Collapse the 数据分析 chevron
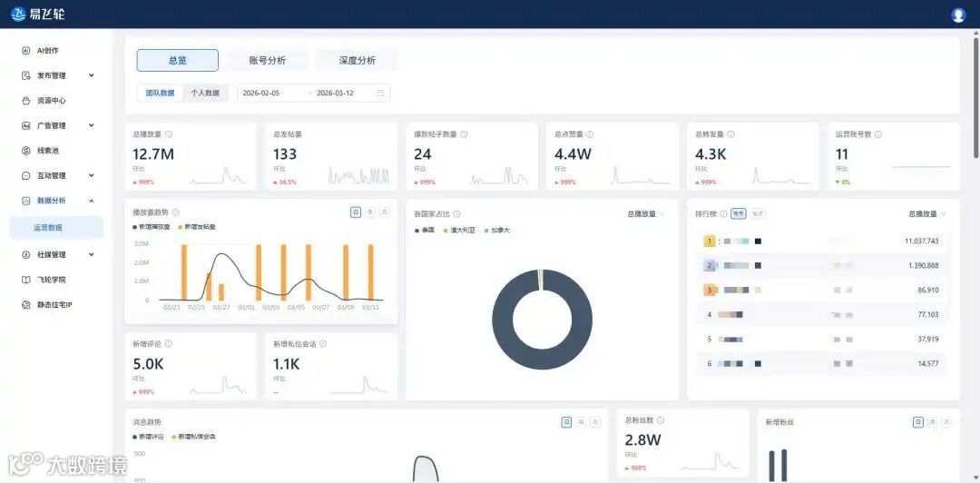 point(92,201)
